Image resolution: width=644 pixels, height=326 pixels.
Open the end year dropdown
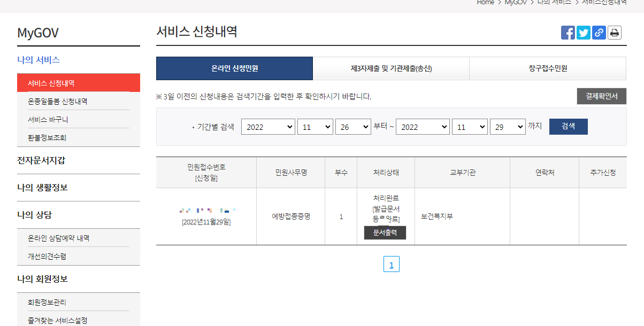[423, 127]
